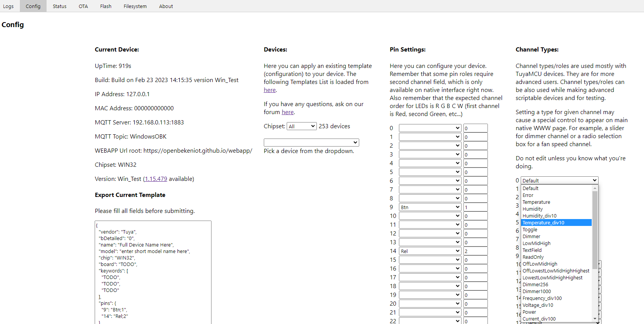Choose highlighted 'Temperature_div10' option

[x=557, y=223]
